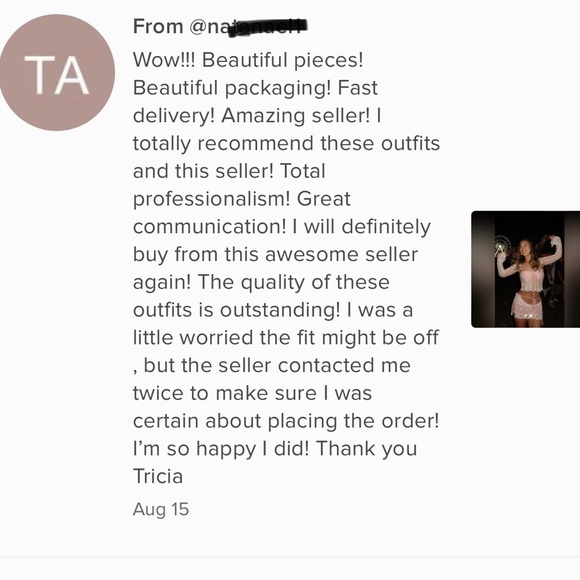Click the scribbled-out part of username

[268, 27]
